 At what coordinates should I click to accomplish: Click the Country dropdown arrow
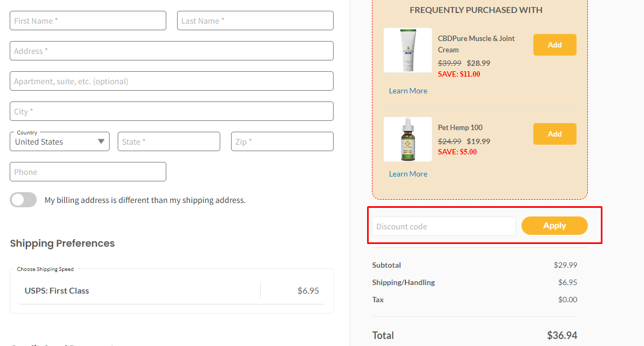click(101, 141)
